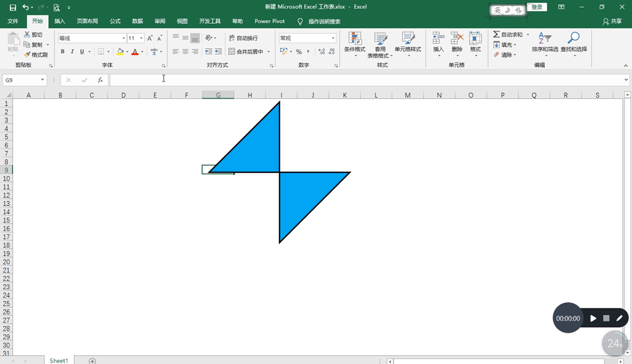Undo the last action
This screenshot has width=632, height=364.
(25, 8)
